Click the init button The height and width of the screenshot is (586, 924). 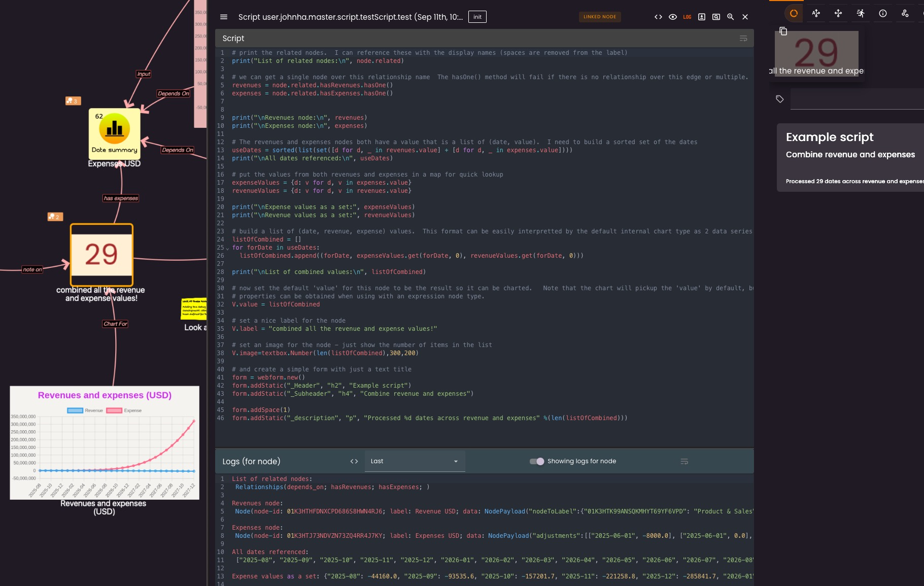click(477, 17)
